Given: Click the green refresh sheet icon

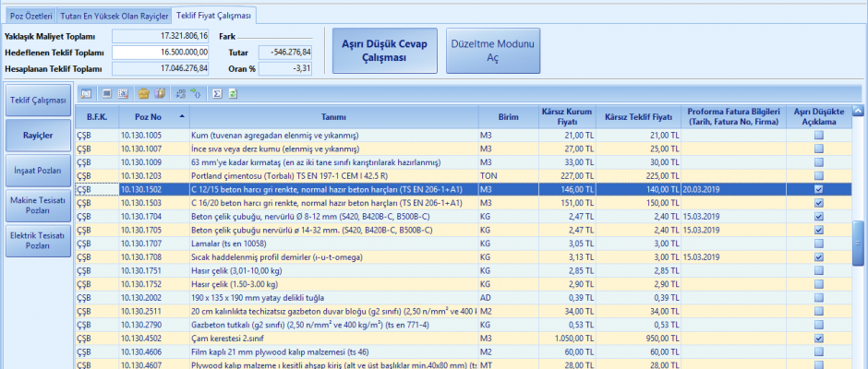Looking at the screenshot, I should pyautogui.click(x=234, y=93).
